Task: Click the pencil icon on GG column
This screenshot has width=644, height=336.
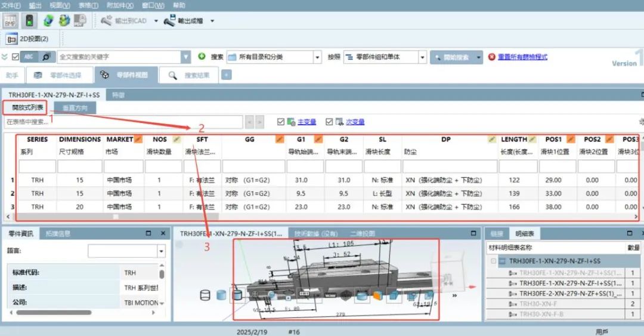Action: pyautogui.click(x=280, y=140)
